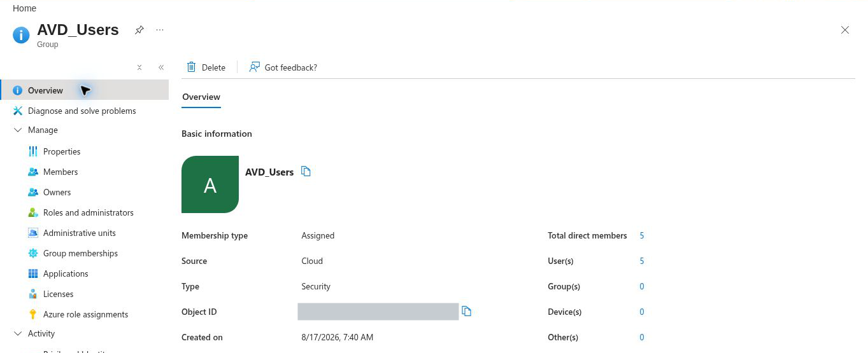
Task: Pin the AVD_Users group blade
Action: click(x=139, y=30)
